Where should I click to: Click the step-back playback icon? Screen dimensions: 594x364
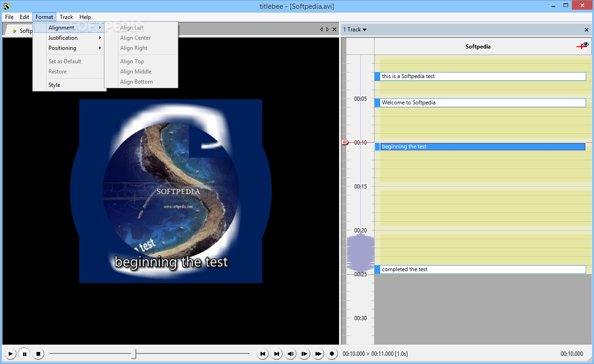pyautogui.click(x=291, y=354)
